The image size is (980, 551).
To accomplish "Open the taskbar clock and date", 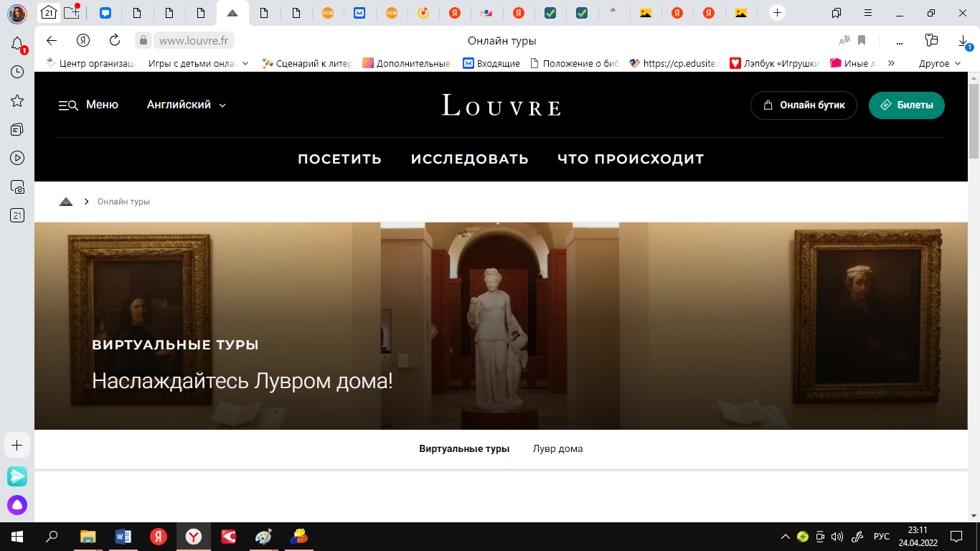I will (x=918, y=537).
